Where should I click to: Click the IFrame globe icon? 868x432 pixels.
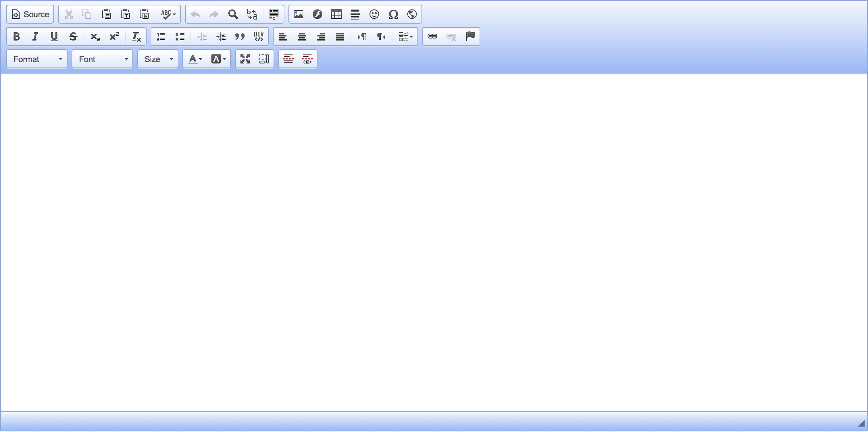pos(412,14)
